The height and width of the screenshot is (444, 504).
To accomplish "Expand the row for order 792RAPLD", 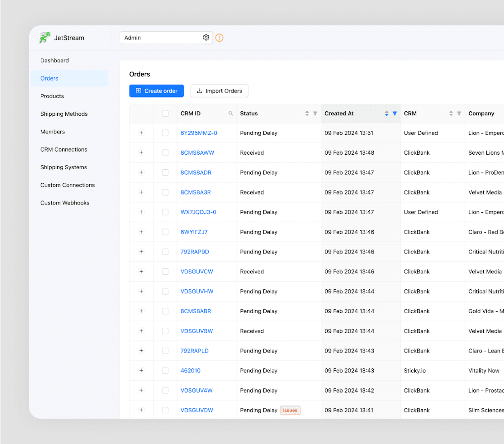I will pos(141,351).
